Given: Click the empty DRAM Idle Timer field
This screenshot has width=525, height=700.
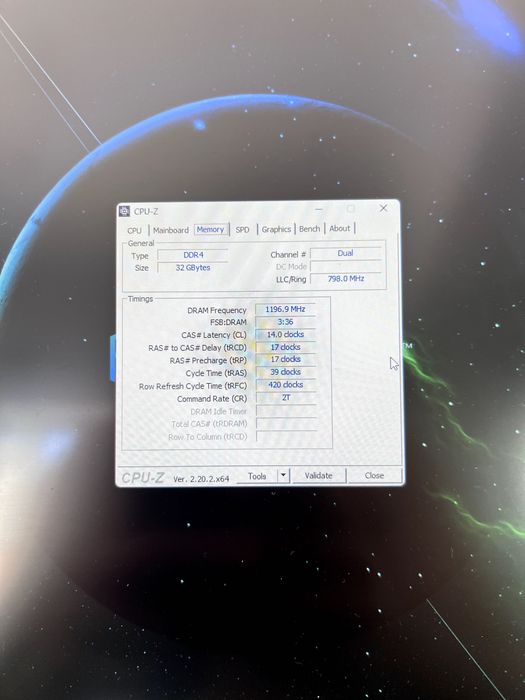Looking at the screenshot, I should [x=286, y=410].
